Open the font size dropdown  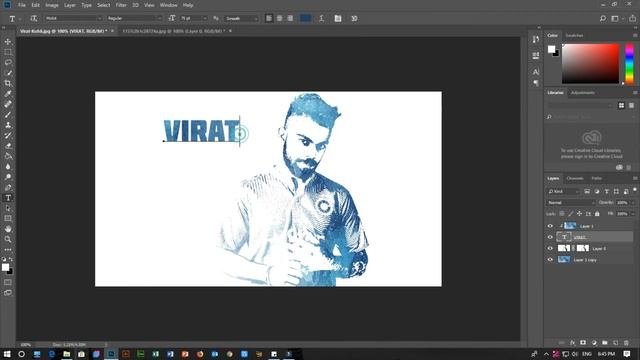(194, 18)
